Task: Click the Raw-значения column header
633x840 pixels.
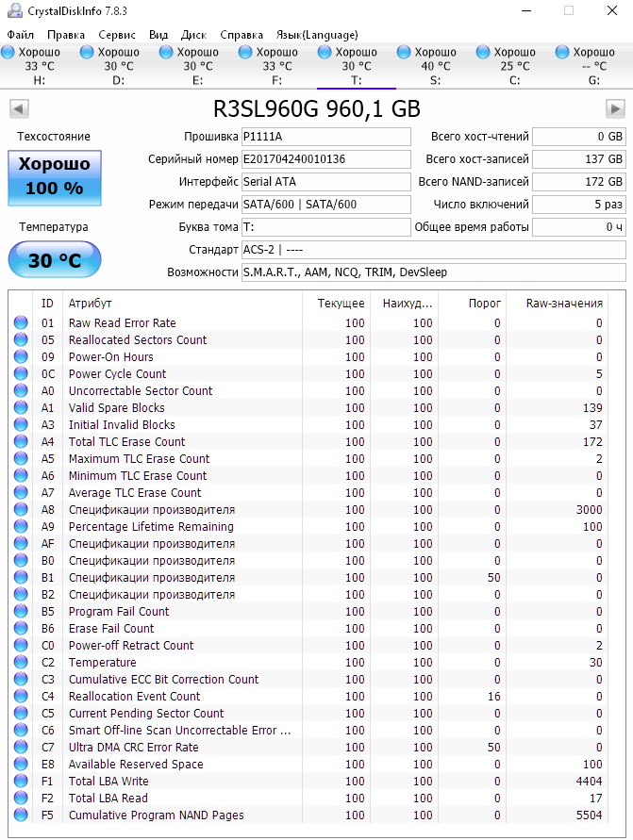Action: (558, 304)
